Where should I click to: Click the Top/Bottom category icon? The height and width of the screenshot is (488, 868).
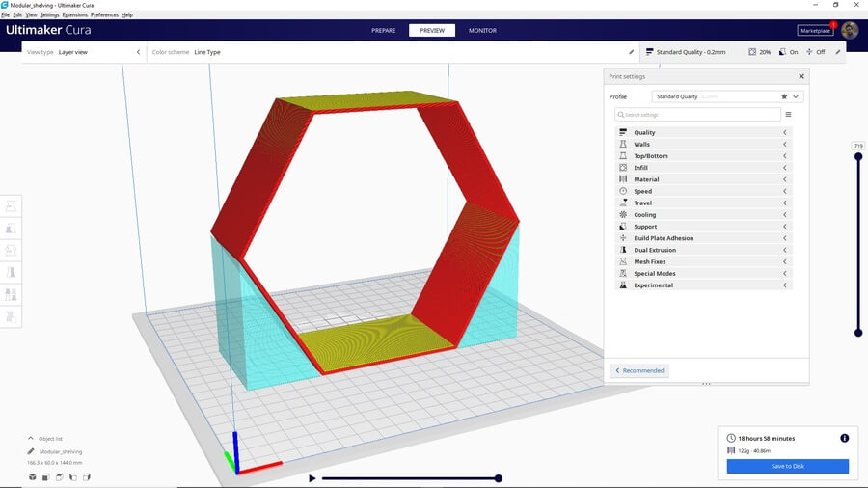click(623, 156)
